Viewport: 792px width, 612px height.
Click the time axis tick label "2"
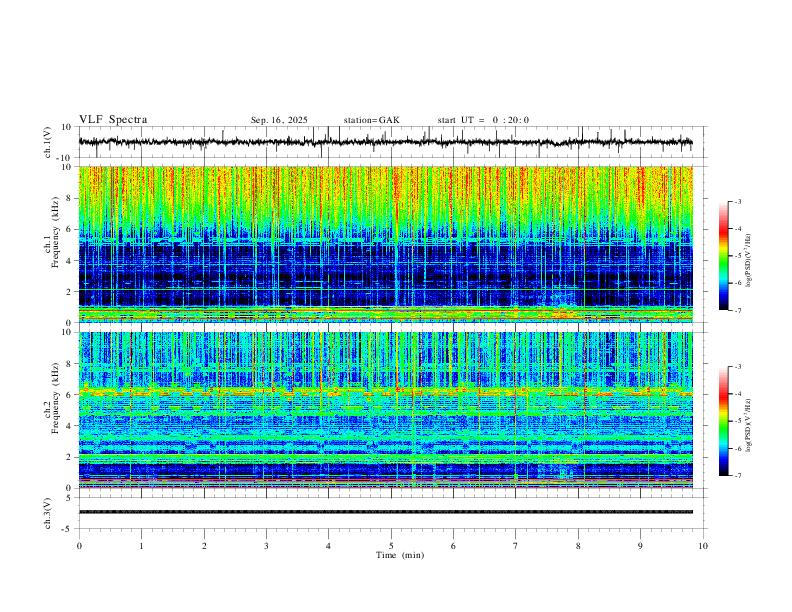coord(204,546)
